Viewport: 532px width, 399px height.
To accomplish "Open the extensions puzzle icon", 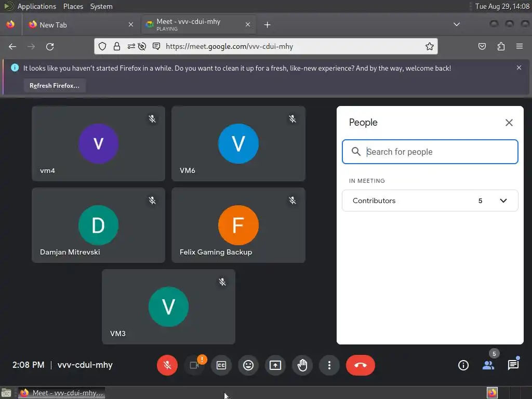I will 501,46.
